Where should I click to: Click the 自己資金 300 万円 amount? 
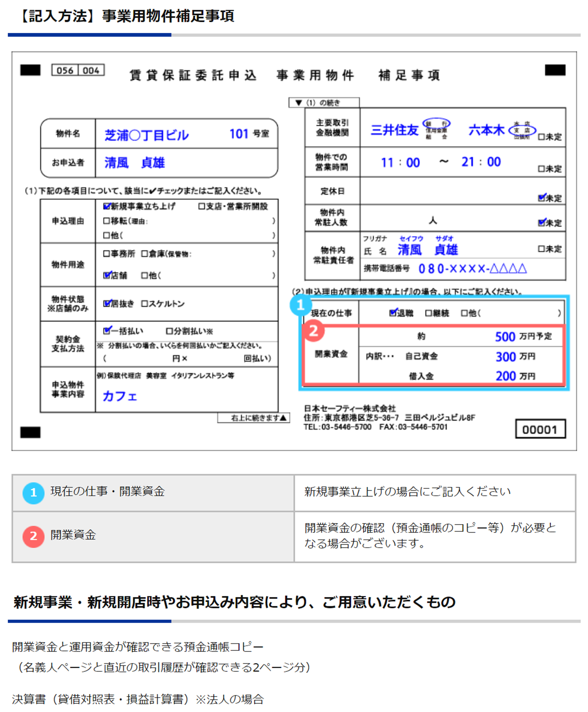pyautogui.click(x=515, y=356)
